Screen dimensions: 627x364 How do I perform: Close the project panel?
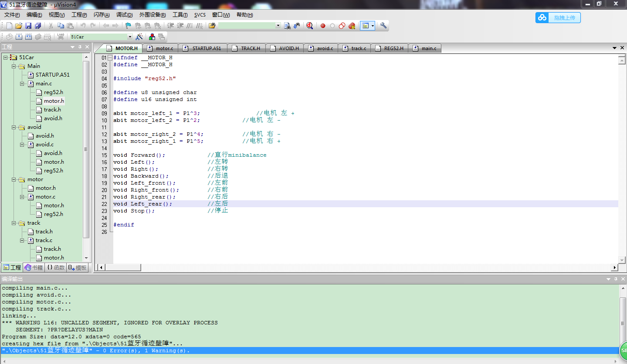(87, 47)
